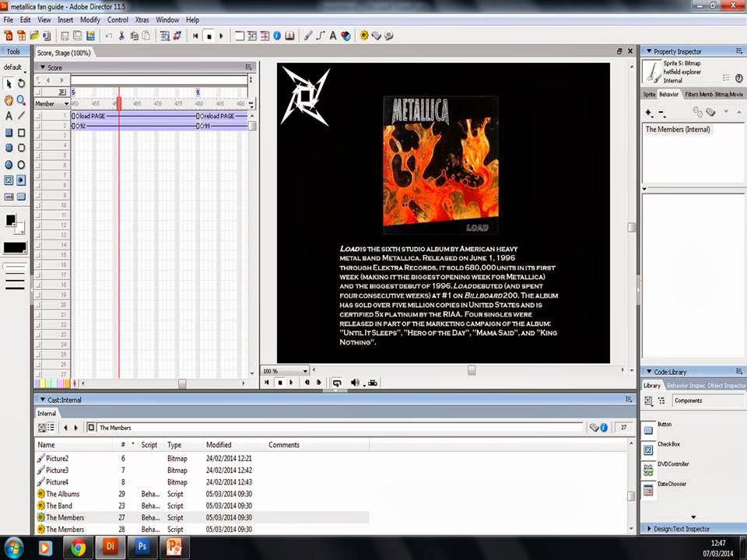Click the Undo toolbar icon
747x560 pixels.
point(109,36)
